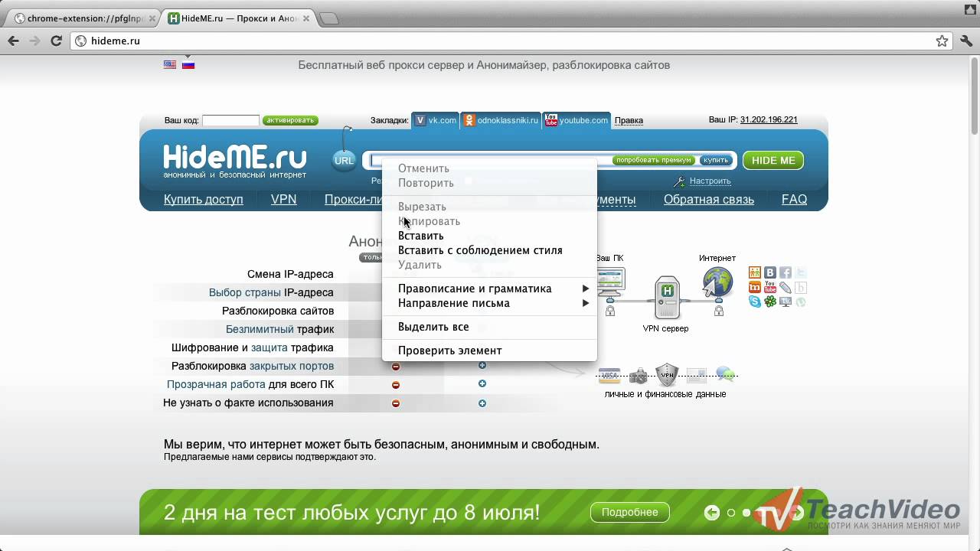Switch the site language with the Russian flag
This screenshot has height=551, width=980.
pyautogui.click(x=188, y=65)
